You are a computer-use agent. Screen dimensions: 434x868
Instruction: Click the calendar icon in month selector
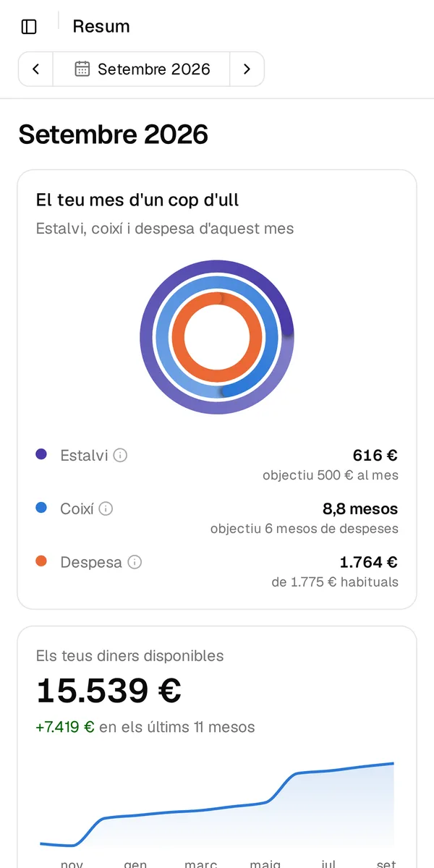[82, 69]
